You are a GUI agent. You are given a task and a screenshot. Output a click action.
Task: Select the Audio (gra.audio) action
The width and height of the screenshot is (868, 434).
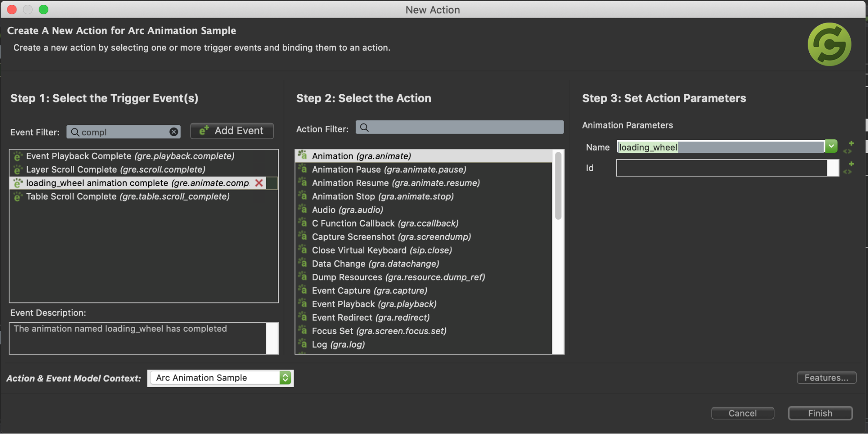point(424,210)
